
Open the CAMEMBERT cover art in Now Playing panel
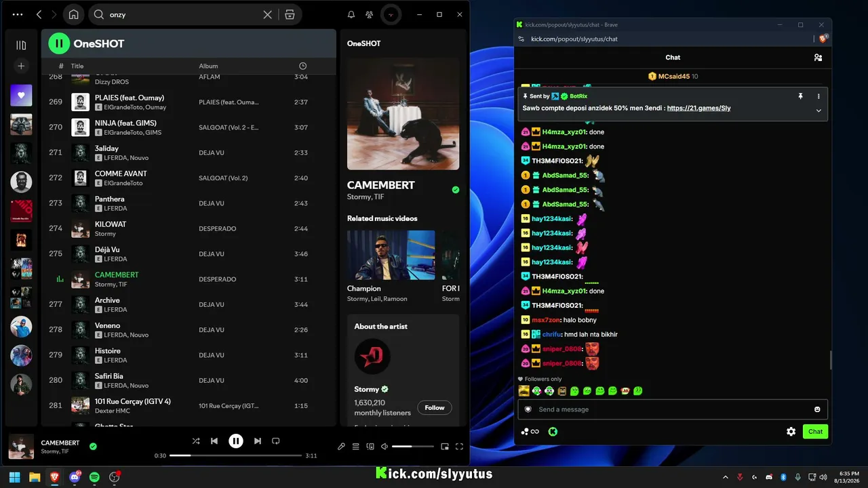(403, 113)
